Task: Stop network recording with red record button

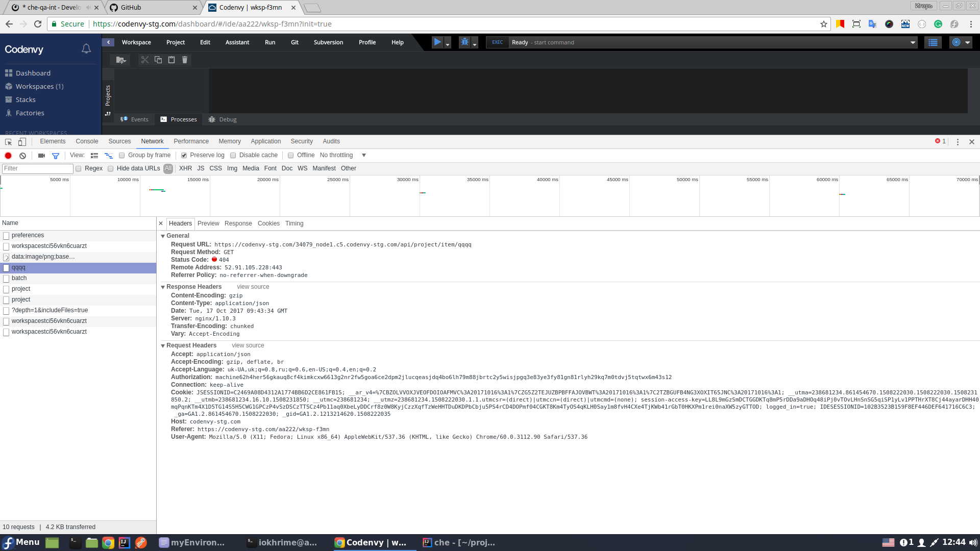Action: point(8,156)
